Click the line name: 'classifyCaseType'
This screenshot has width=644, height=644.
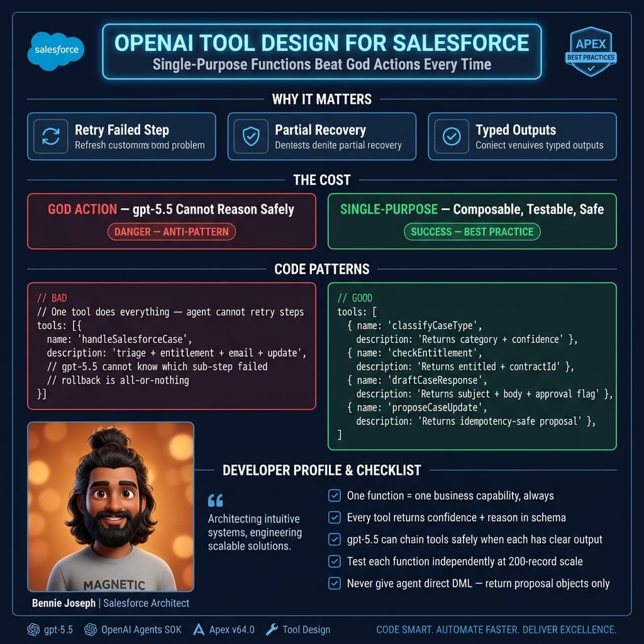pyautogui.click(x=414, y=326)
